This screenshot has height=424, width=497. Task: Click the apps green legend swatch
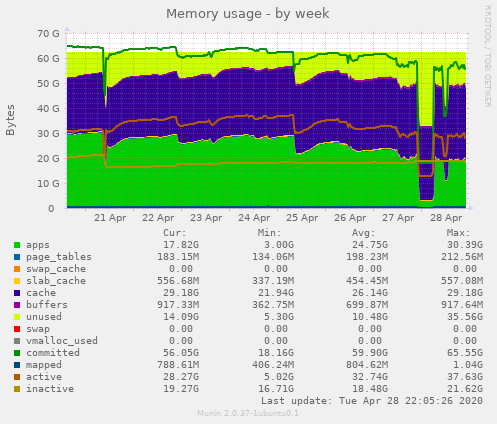click(x=17, y=245)
